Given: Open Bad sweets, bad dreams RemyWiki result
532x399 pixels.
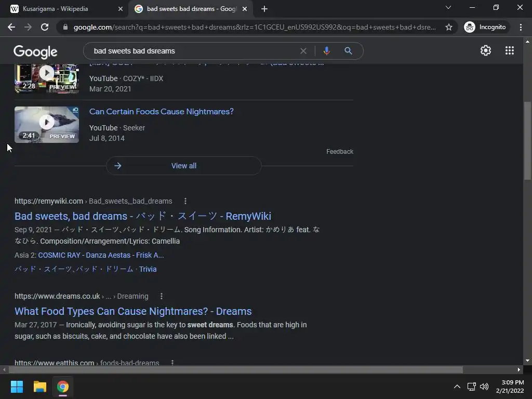Looking at the screenshot, I should [143, 216].
